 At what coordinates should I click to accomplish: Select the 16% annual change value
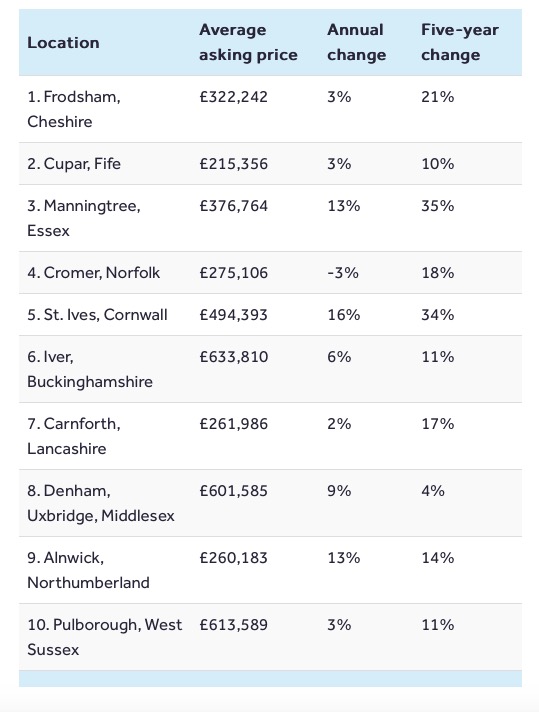[344, 315]
